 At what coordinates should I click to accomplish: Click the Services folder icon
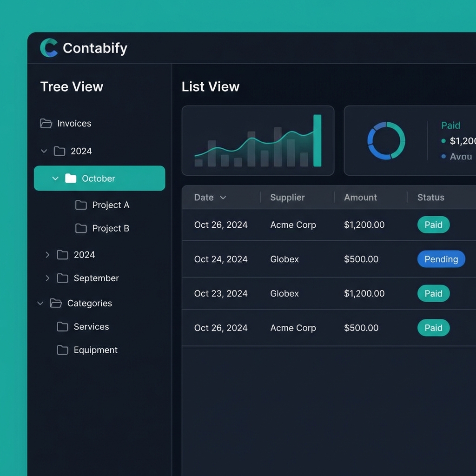tap(62, 326)
